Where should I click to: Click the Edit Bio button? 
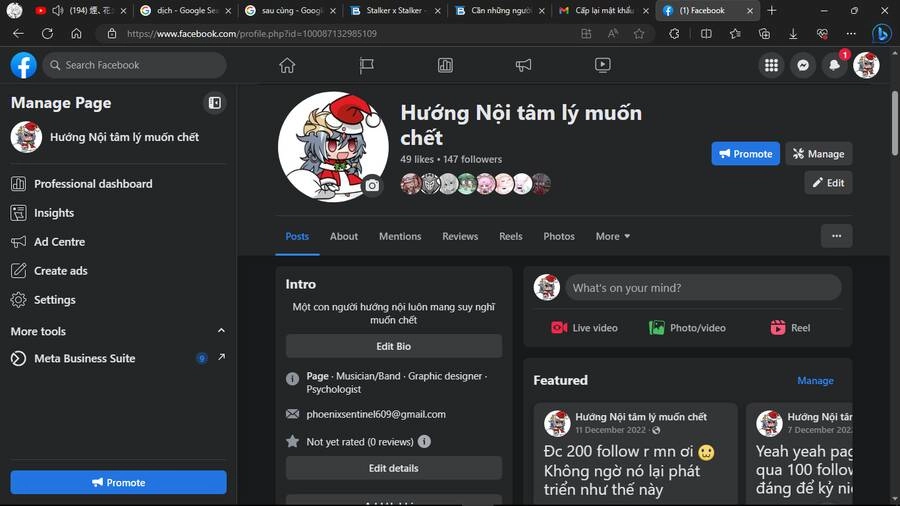[393, 346]
